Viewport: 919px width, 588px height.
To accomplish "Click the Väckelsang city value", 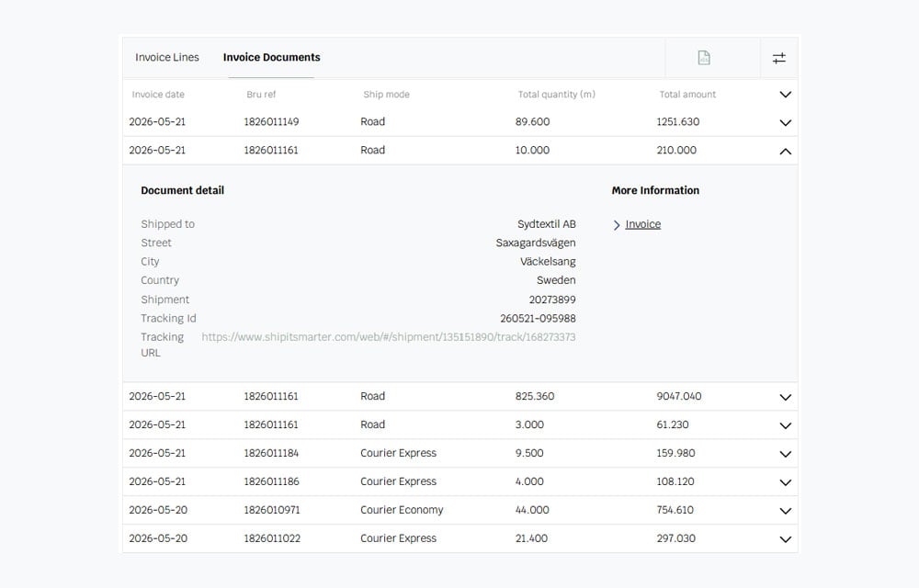I will [548, 262].
